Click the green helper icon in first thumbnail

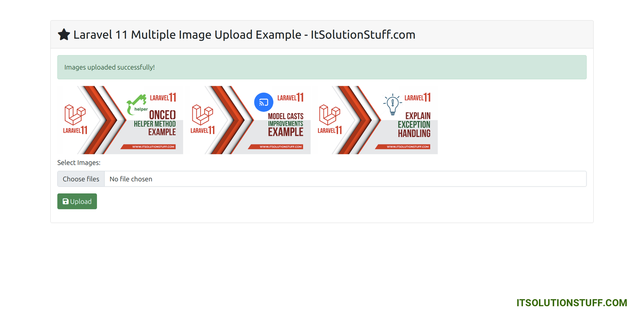click(x=137, y=105)
